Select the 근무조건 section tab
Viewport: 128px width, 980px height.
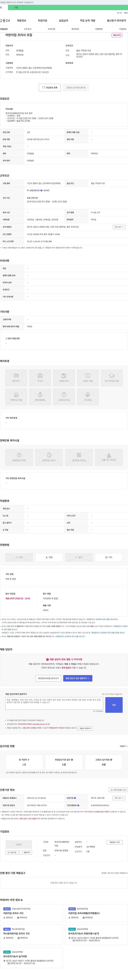28,29
